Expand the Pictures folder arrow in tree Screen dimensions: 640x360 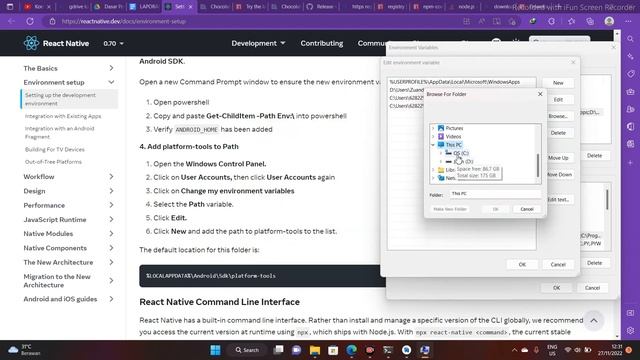[x=433, y=128]
